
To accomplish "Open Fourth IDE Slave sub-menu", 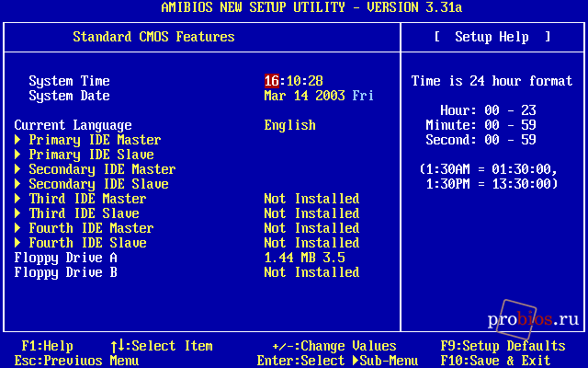I will (x=88, y=243).
